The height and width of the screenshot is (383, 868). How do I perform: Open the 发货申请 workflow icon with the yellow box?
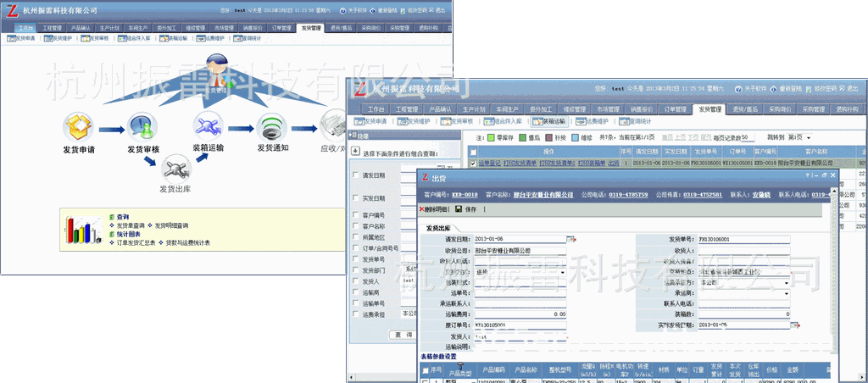(x=77, y=126)
